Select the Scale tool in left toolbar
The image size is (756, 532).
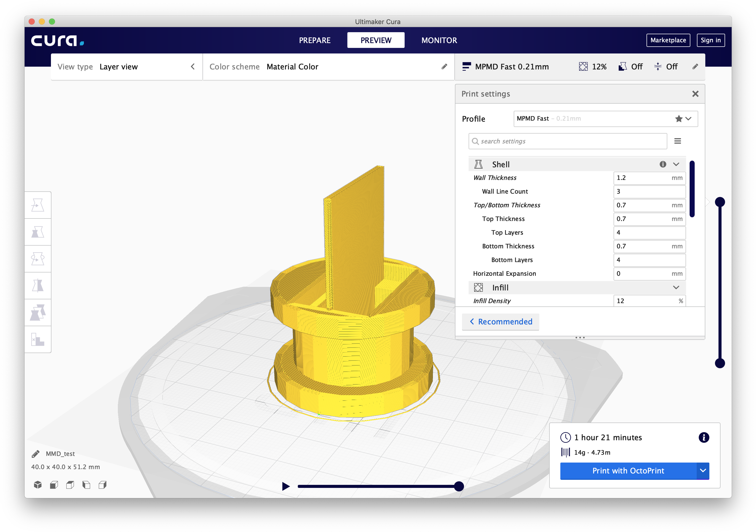point(38,232)
